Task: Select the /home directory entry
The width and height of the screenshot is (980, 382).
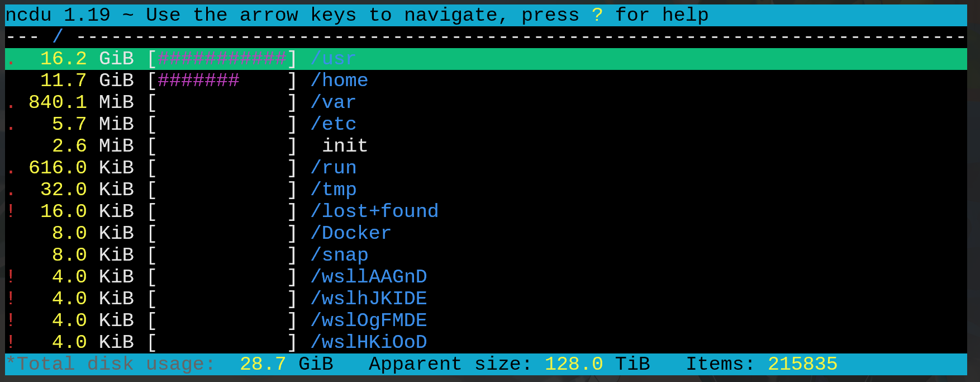Action: [339, 81]
